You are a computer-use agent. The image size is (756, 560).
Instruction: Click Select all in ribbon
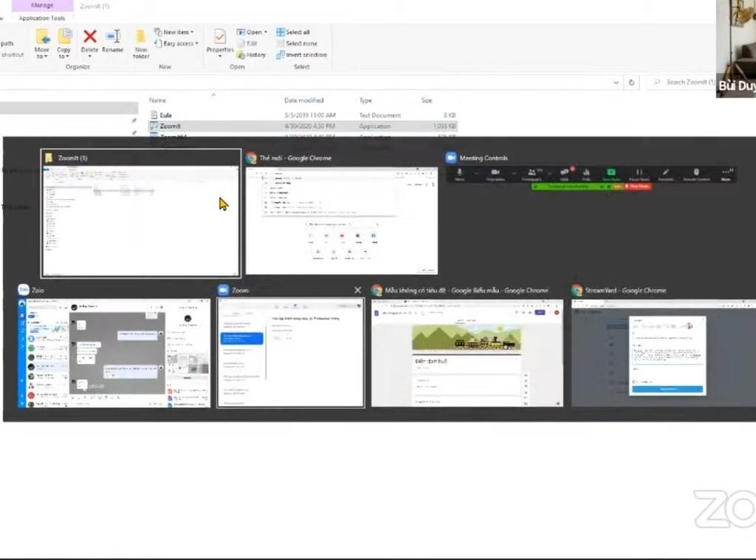pyautogui.click(x=293, y=32)
